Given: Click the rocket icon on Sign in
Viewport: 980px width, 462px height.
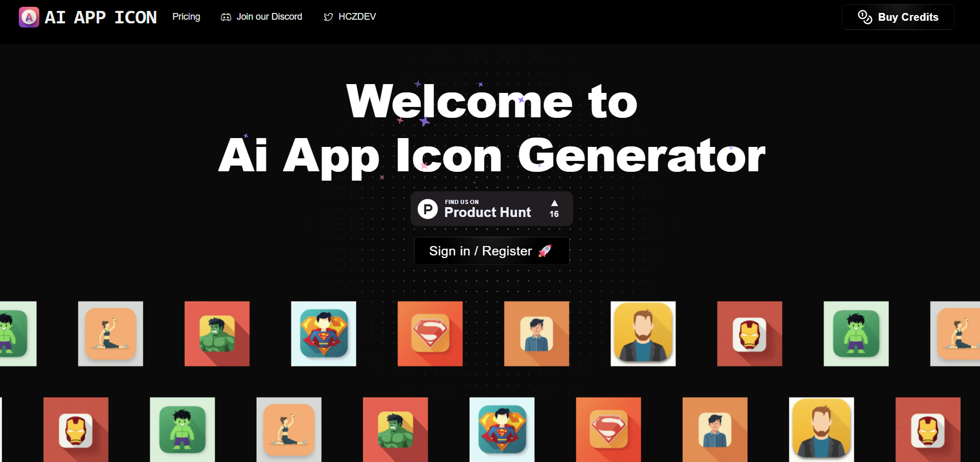Looking at the screenshot, I should [x=545, y=251].
